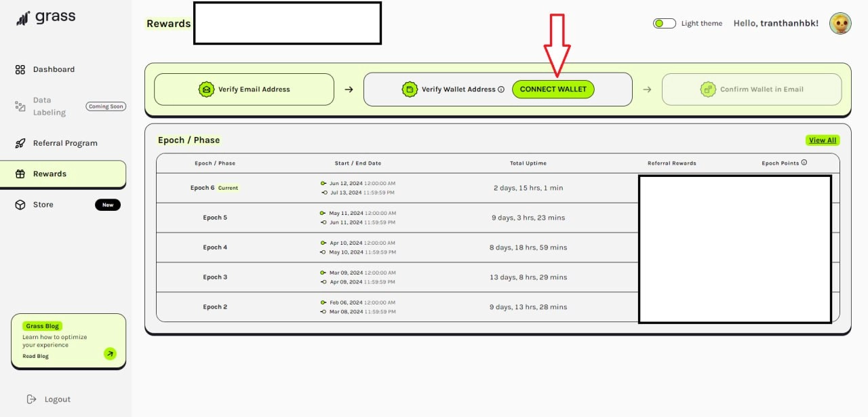Viewport: 868px width, 417px height.
Task: Click the Read Blog link
Action: click(35, 356)
